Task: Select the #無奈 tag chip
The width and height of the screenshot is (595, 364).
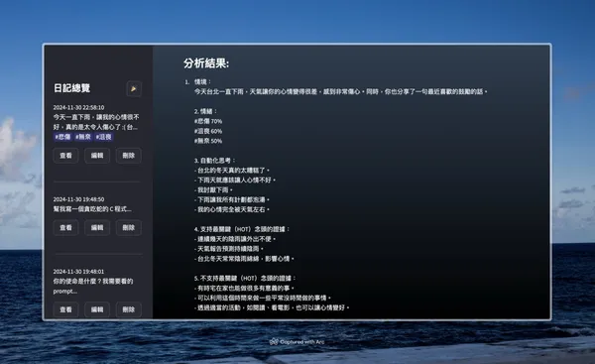Action: point(83,137)
